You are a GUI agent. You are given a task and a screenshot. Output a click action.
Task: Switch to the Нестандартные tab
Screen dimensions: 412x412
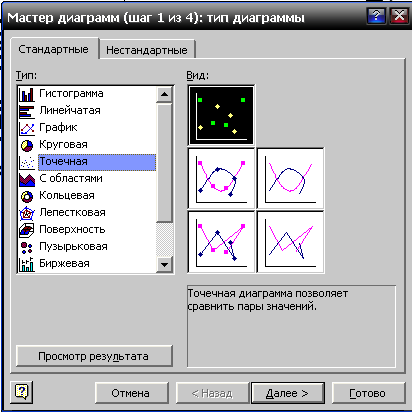pyautogui.click(x=147, y=50)
